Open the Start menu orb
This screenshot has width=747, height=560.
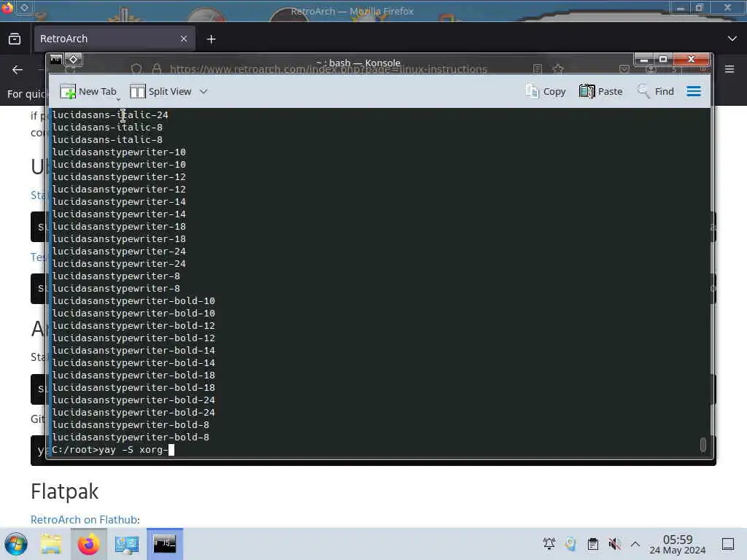16,544
